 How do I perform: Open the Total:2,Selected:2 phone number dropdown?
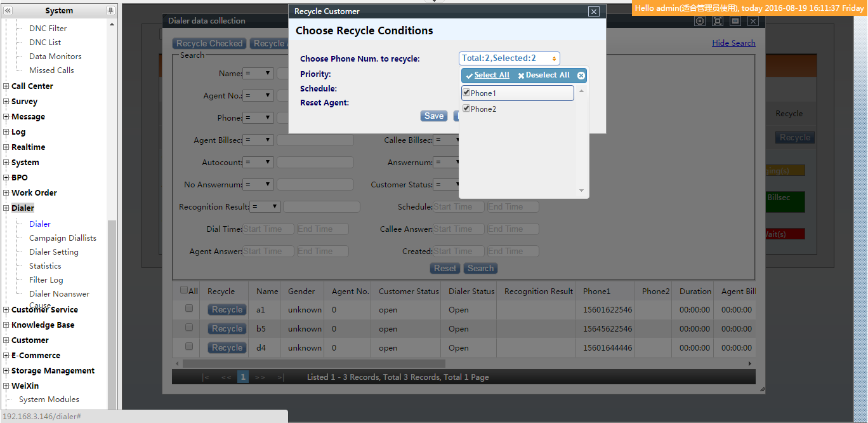tap(509, 58)
